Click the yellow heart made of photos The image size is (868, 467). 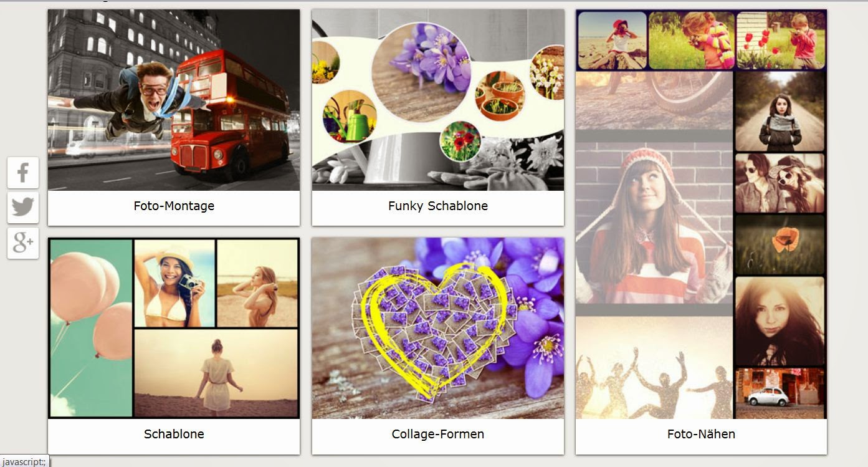(x=434, y=332)
